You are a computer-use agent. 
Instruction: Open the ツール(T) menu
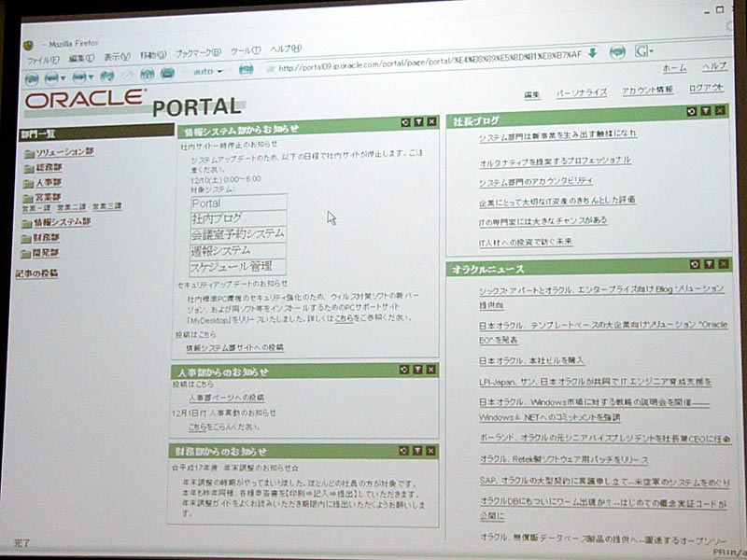[x=246, y=50]
